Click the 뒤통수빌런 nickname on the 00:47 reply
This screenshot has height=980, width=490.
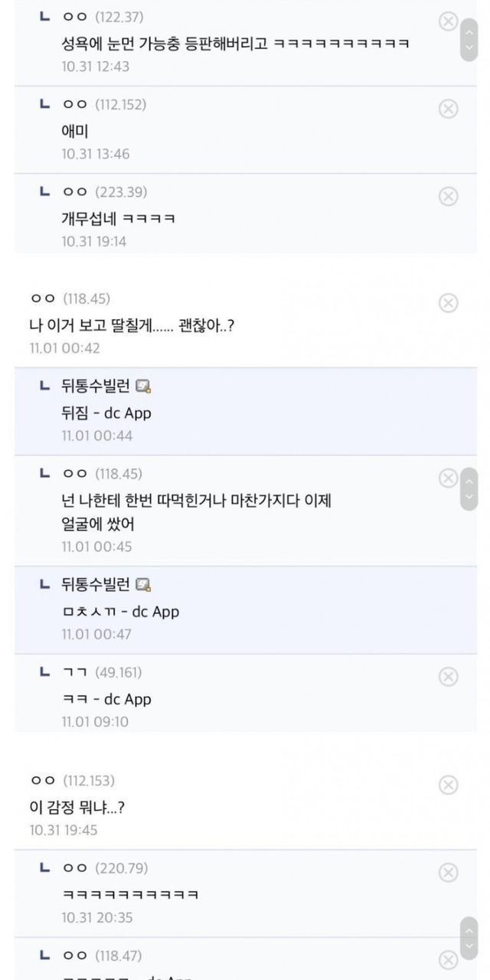(96, 585)
